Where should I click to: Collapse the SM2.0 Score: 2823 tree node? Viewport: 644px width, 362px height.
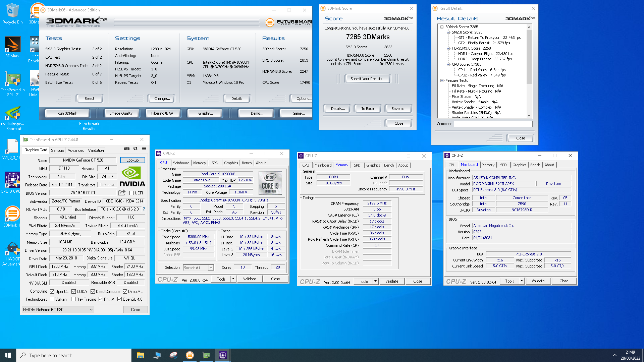(448, 32)
